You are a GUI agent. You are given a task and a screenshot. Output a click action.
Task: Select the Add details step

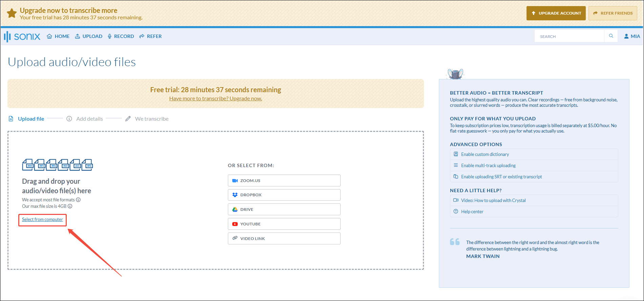tap(85, 119)
